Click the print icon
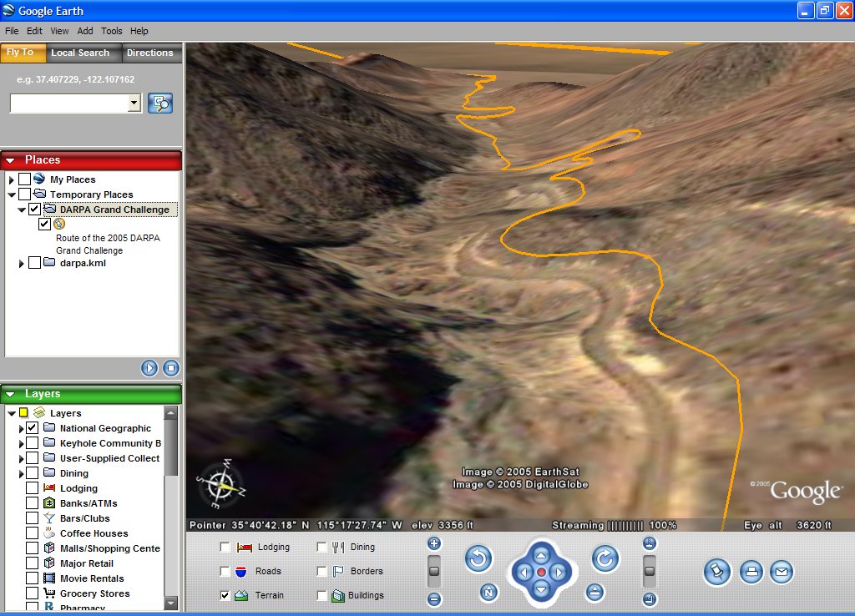Screen dimensions: 855x616 (749, 573)
